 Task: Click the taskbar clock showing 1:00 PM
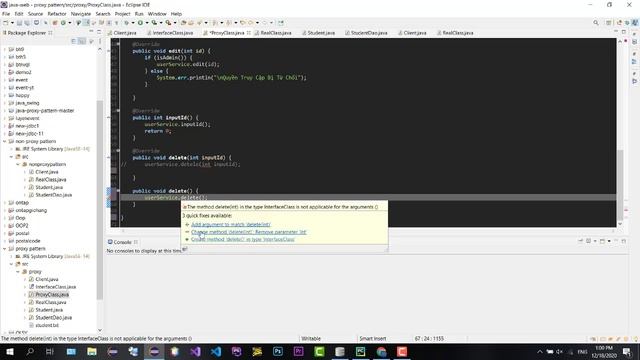(604, 351)
